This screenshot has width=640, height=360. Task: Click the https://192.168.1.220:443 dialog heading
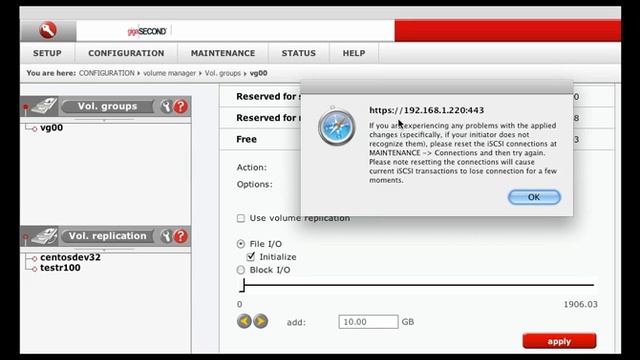(x=427, y=110)
